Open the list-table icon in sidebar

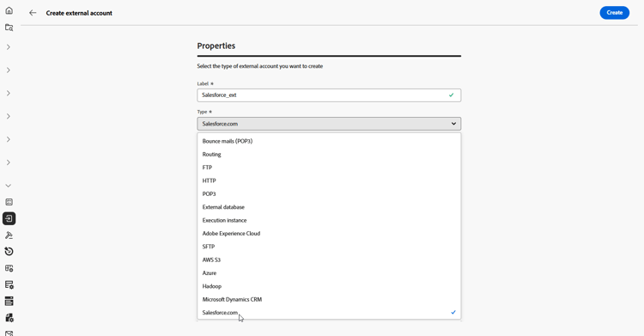click(x=9, y=202)
